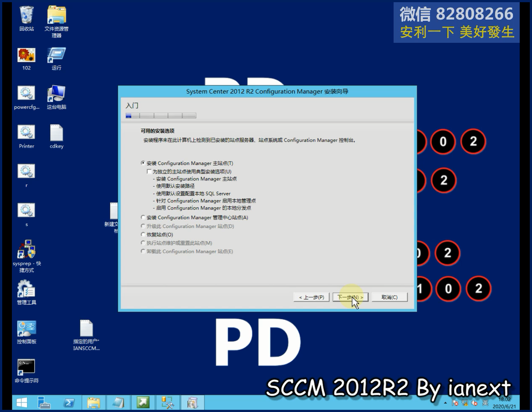Click the 入门 page title
Viewport: 532px width, 412px height.
132,106
